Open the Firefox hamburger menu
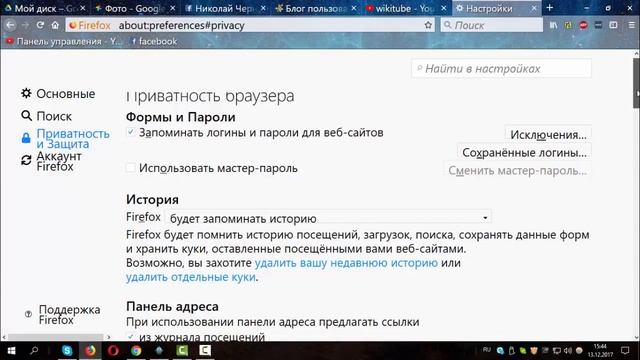 631,25
